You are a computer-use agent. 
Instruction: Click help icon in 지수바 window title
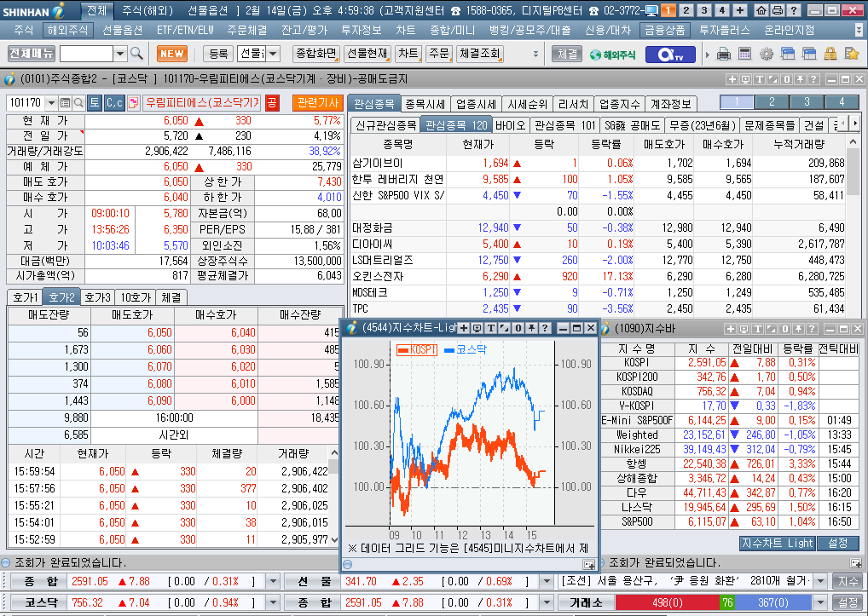[x=812, y=329]
